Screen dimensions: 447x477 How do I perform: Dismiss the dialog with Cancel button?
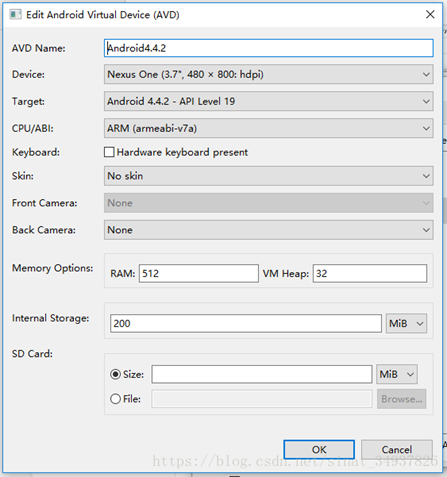[397, 449]
